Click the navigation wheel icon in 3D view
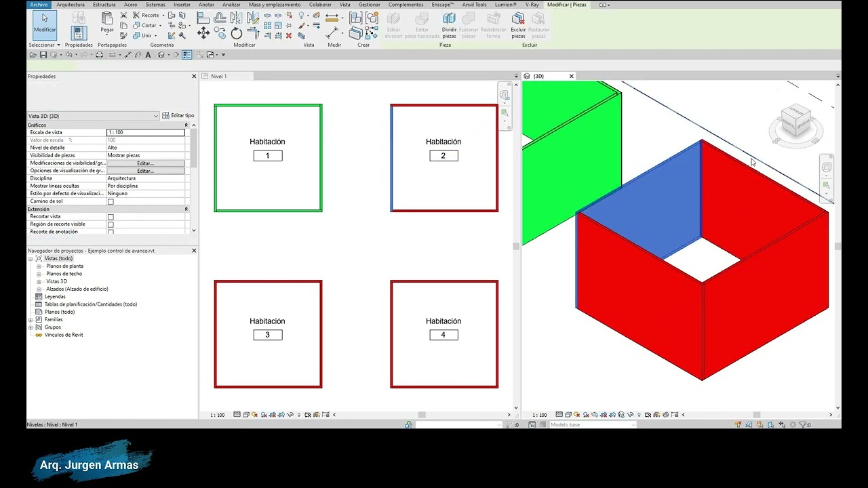868x488 pixels. point(826,167)
